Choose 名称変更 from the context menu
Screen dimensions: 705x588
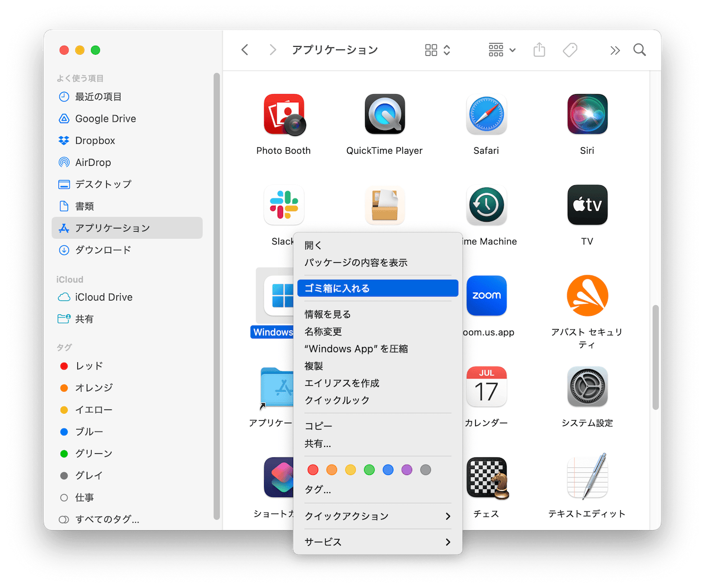pos(378,332)
